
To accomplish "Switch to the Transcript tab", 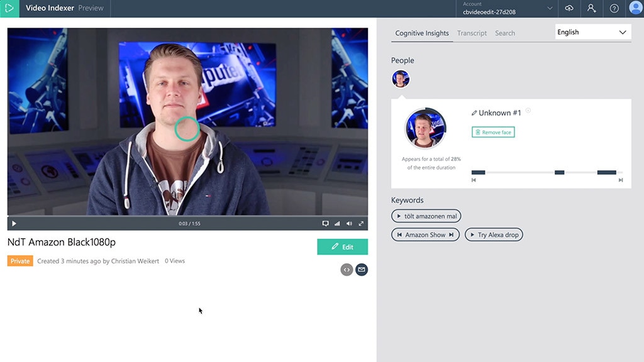I will [x=472, y=33].
